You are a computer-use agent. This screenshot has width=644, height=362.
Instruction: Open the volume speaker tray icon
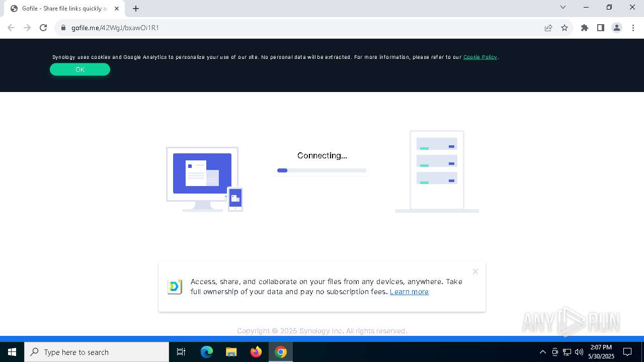(x=579, y=352)
